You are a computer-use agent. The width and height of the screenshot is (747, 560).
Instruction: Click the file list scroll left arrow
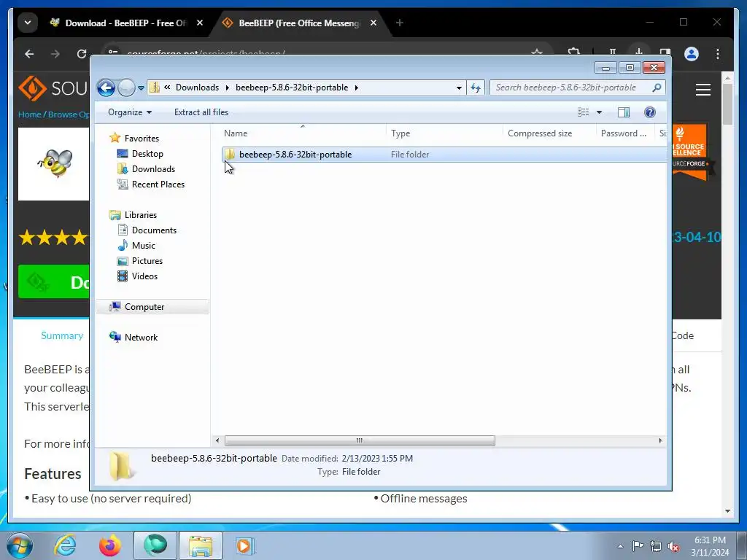tap(217, 441)
